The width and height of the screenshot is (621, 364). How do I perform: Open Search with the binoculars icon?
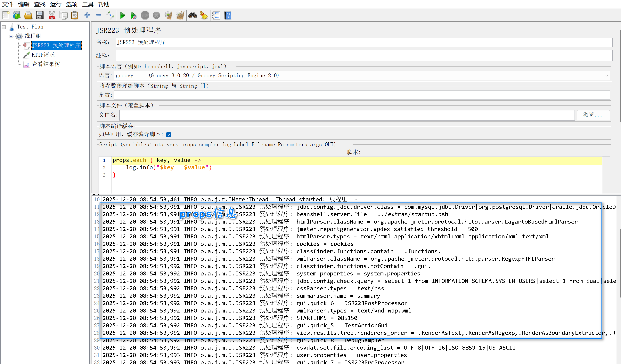click(x=192, y=15)
